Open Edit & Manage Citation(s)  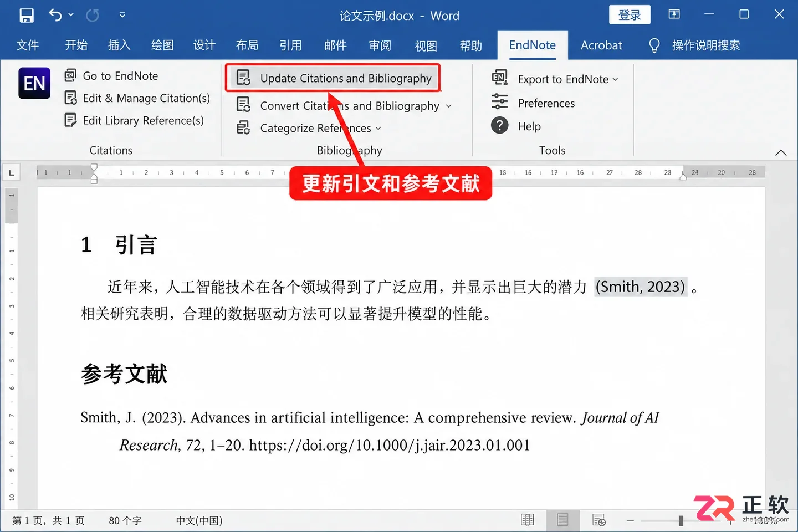(x=137, y=98)
